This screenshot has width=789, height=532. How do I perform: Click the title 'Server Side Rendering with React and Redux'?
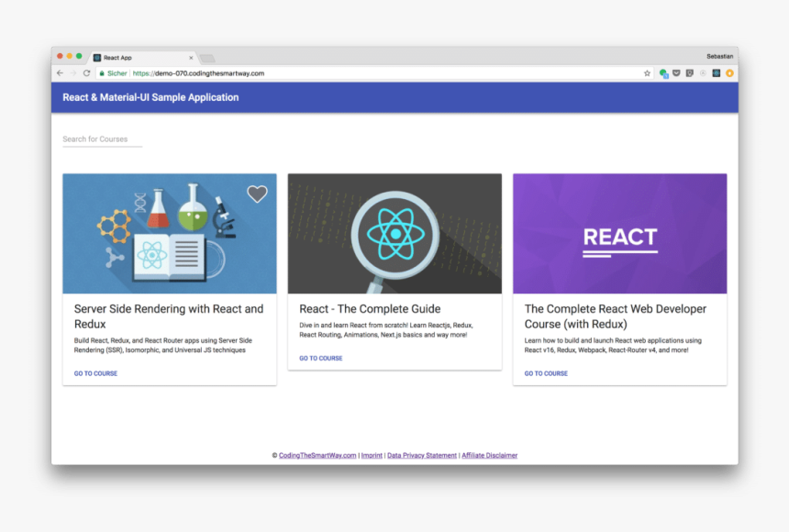pyautogui.click(x=169, y=316)
